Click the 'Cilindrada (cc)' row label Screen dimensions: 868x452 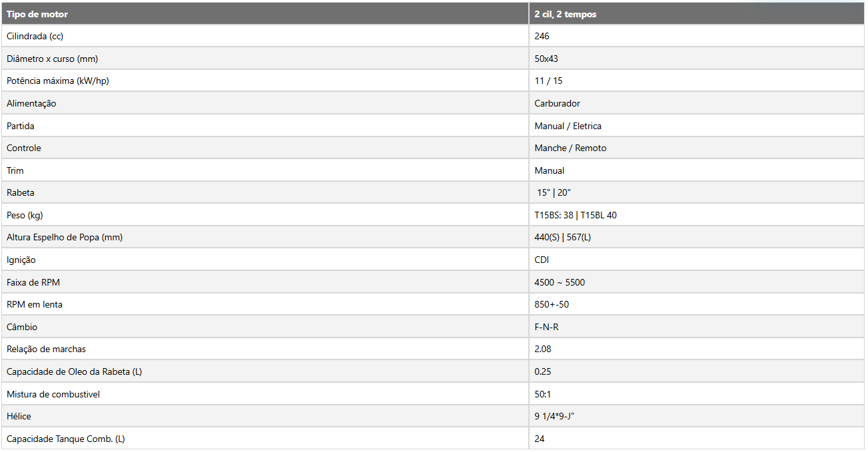(35, 36)
